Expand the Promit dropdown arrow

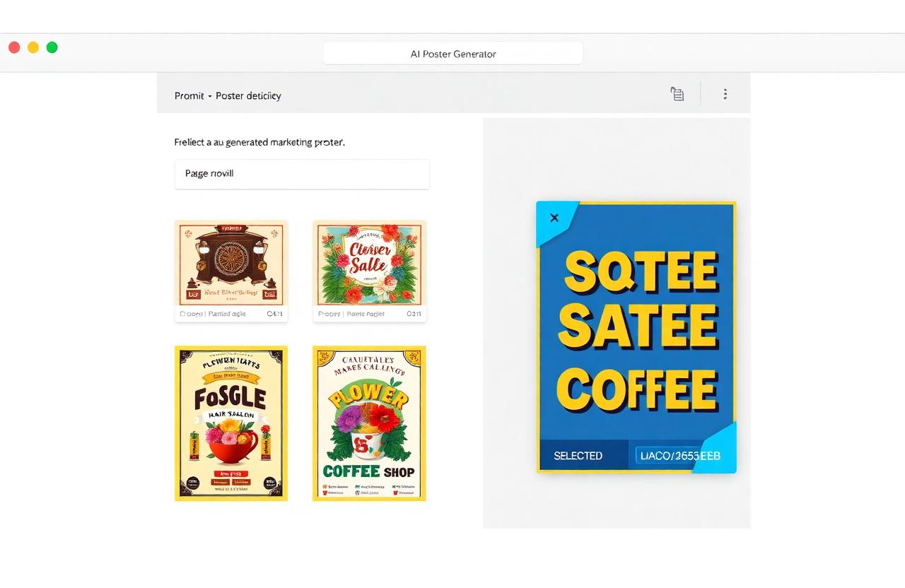210,96
